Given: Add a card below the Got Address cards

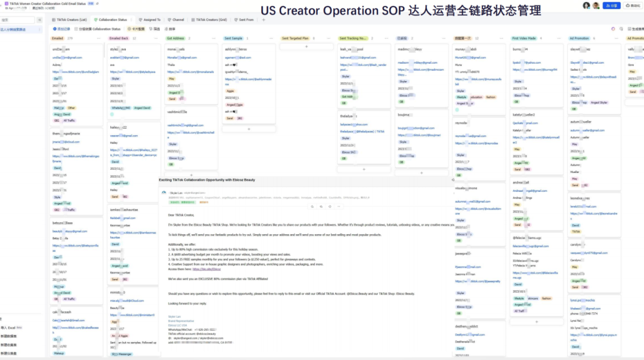Looking at the screenshot, I should (191, 175).
